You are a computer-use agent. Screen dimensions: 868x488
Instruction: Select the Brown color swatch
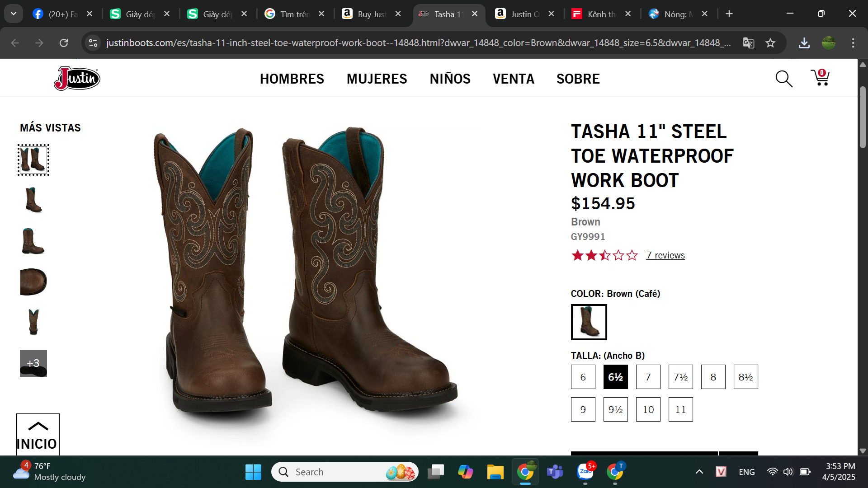click(589, 322)
